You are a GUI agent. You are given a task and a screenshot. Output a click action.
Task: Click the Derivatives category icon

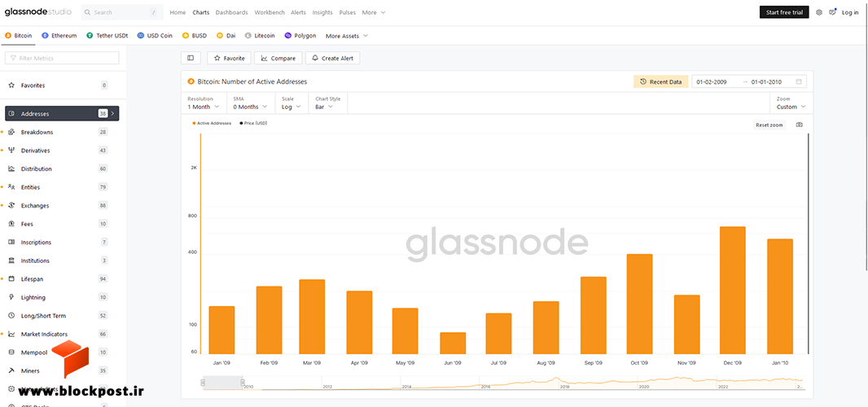(x=11, y=150)
